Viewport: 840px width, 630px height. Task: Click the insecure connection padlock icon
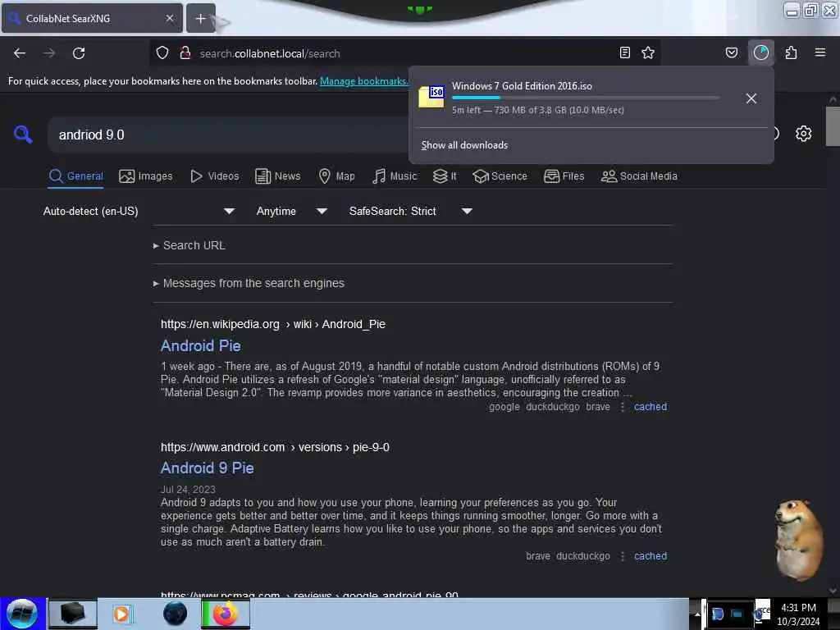pos(185,53)
